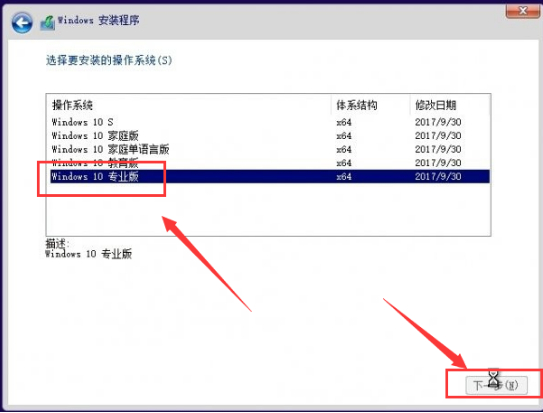This screenshot has height=413, width=543.
Task: Click the 修改日期 column header
Action: [450, 105]
